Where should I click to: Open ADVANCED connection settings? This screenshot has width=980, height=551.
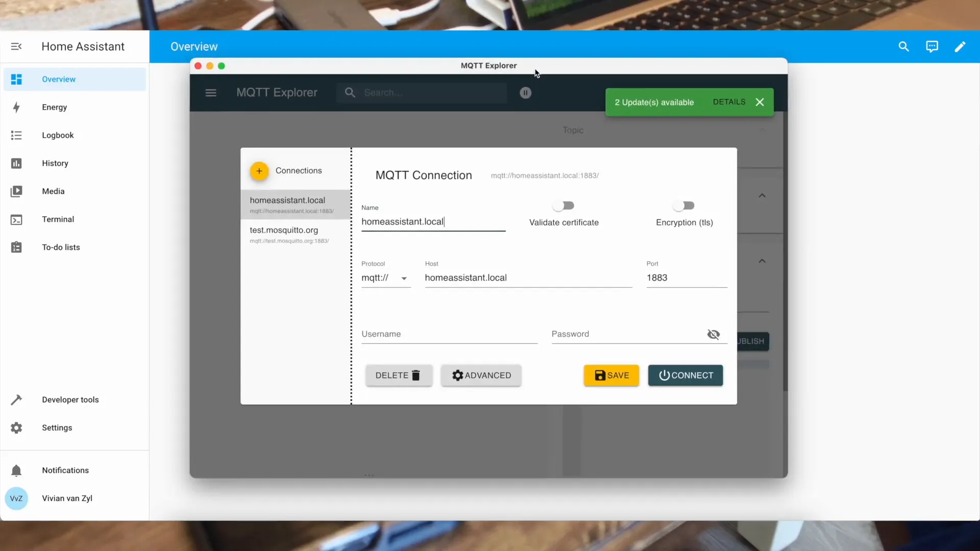[x=481, y=375]
